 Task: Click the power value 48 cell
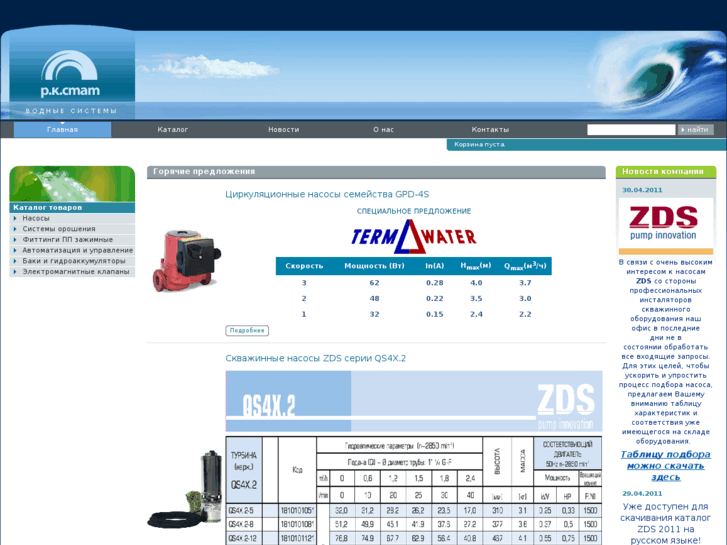click(374, 298)
